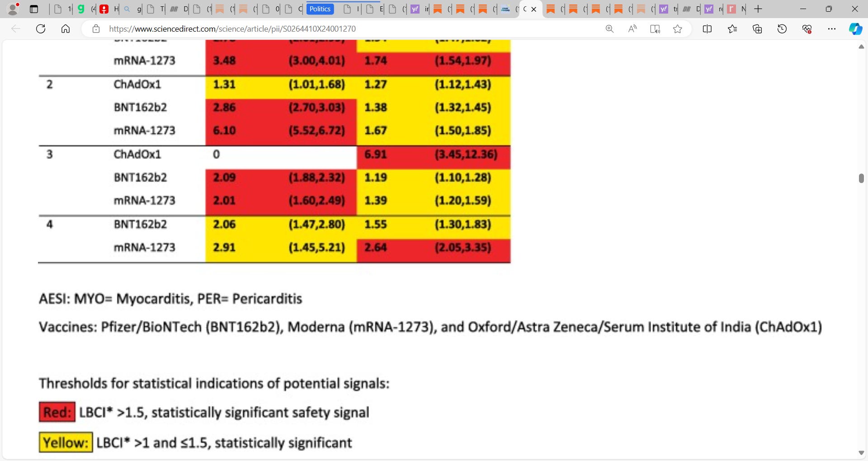
Task: Go to the home page icon
Action: tap(66, 29)
